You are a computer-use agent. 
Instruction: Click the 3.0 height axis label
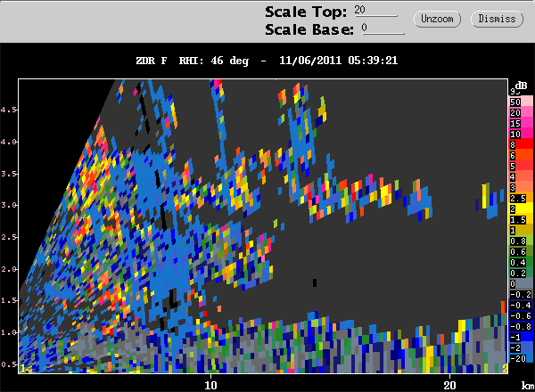[x=8, y=205]
